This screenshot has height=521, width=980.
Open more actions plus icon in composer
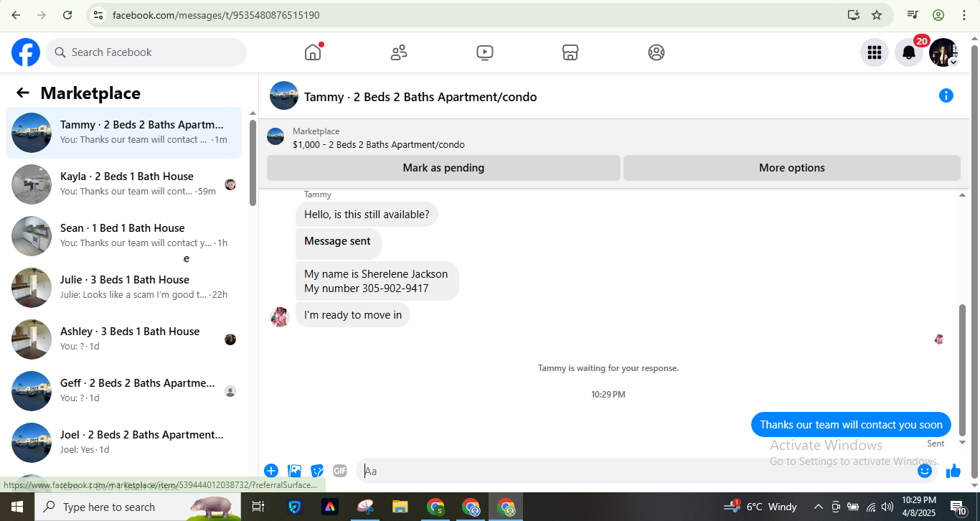tap(271, 471)
